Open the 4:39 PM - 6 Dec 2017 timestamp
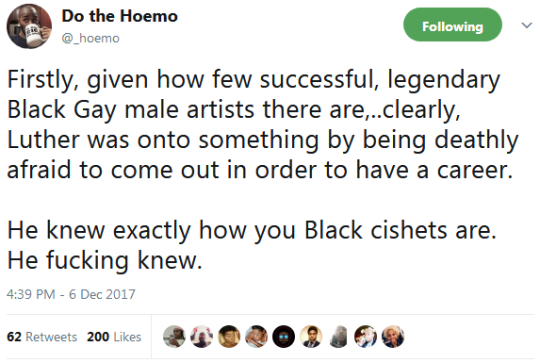The image size is (540, 363). pos(71,294)
